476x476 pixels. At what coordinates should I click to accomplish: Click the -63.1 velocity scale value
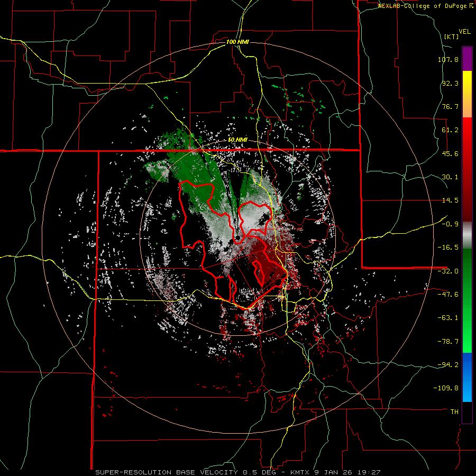coord(448,318)
